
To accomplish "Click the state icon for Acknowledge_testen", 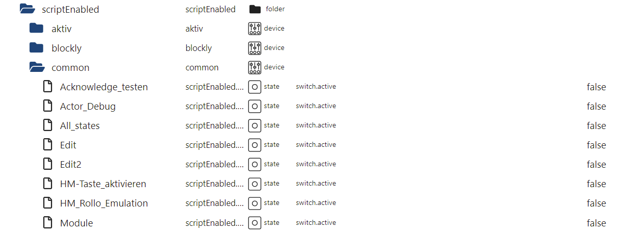I will [x=255, y=87].
